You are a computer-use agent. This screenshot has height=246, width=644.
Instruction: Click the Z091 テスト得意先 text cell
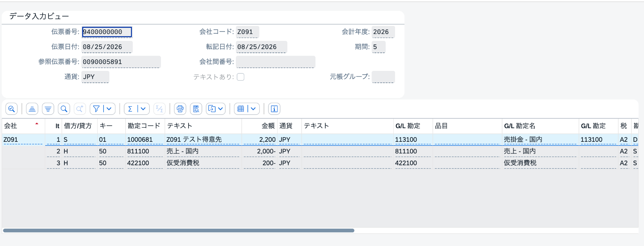pyautogui.click(x=203, y=140)
